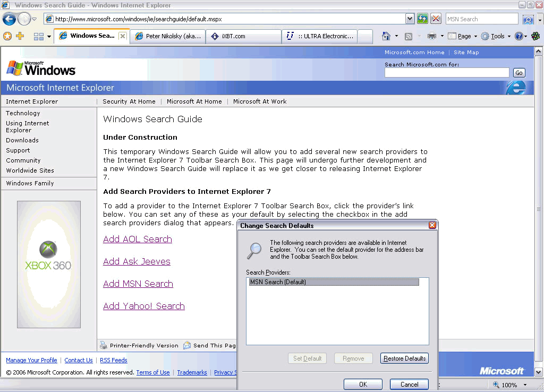
Task: Select MSN Search (Default) in providers list
Action: click(x=334, y=282)
